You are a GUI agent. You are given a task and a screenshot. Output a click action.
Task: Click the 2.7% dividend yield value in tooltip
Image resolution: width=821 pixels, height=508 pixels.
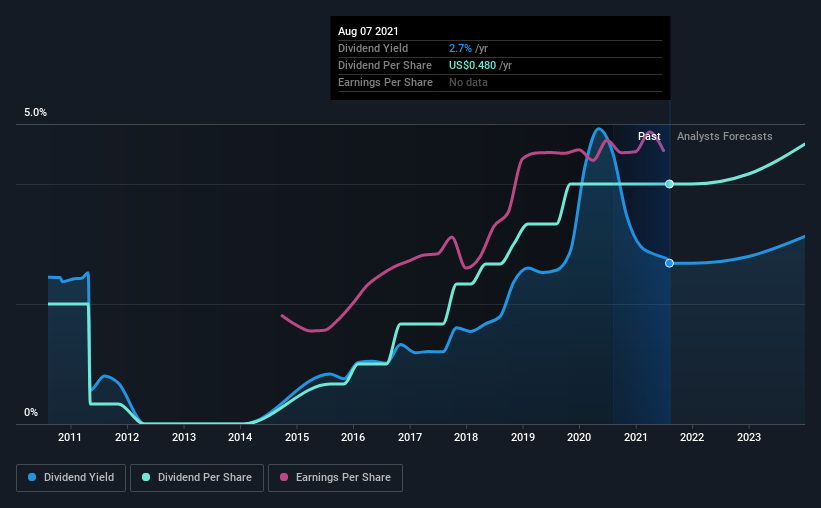point(460,48)
